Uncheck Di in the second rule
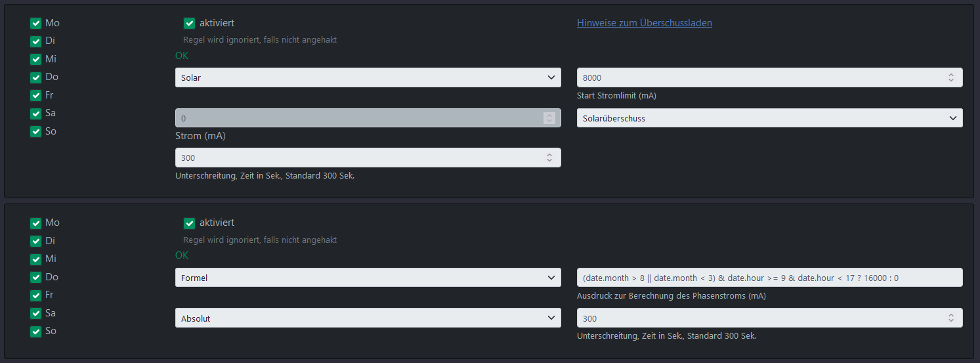Image resolution: width=980 pixels, height=363 pixels. [36, 241]
